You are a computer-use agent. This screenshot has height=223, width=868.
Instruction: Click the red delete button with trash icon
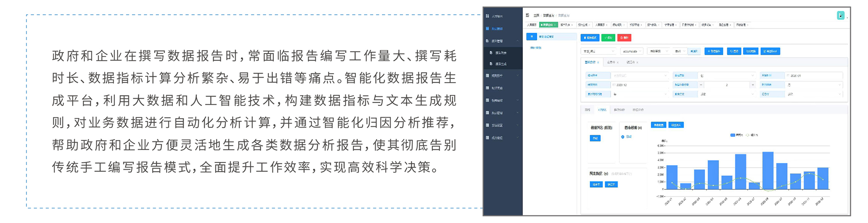click(x=624, y=38)
